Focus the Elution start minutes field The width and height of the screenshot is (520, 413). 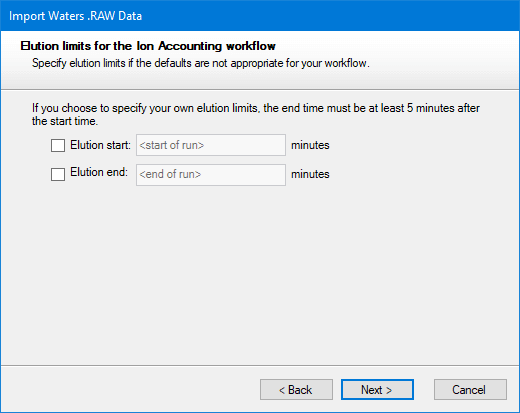(211, 145)
